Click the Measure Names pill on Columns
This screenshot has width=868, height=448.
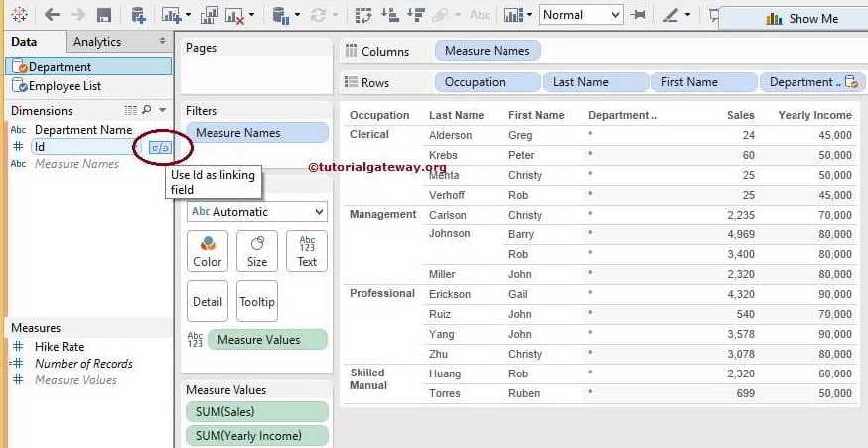click(488, 51)
